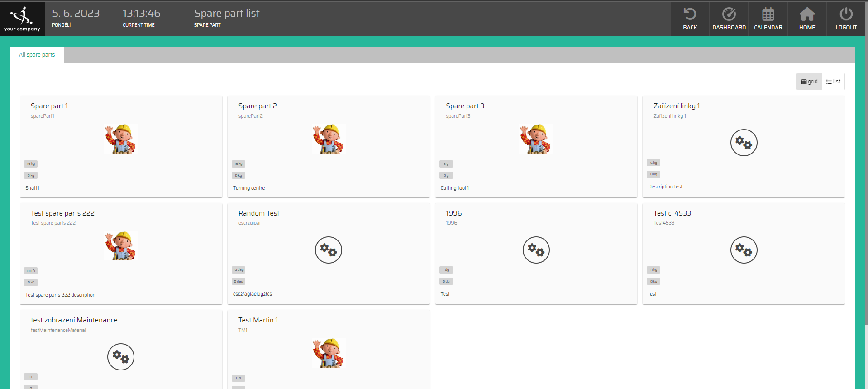Go to Home via house icon

[x=807, y=14]
